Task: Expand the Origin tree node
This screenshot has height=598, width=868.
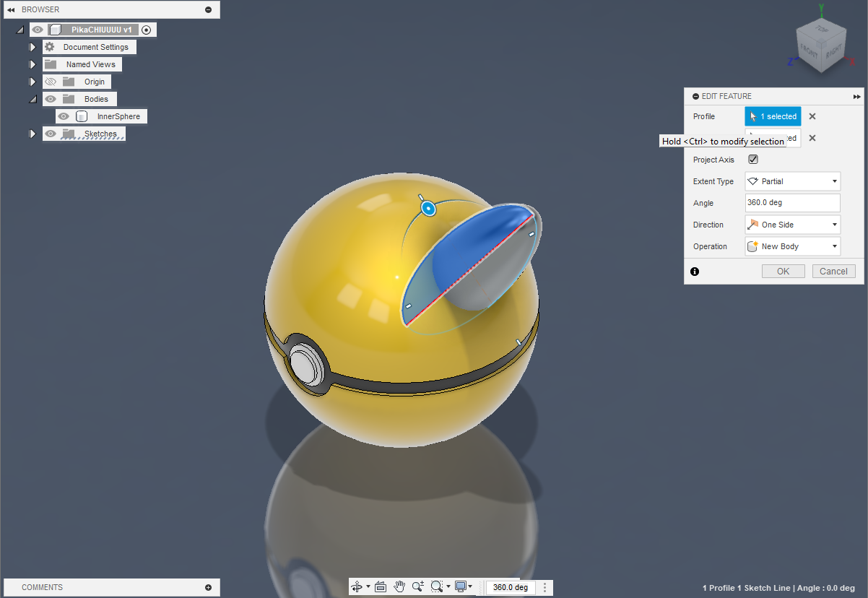Action: click(x=32, y=82)
